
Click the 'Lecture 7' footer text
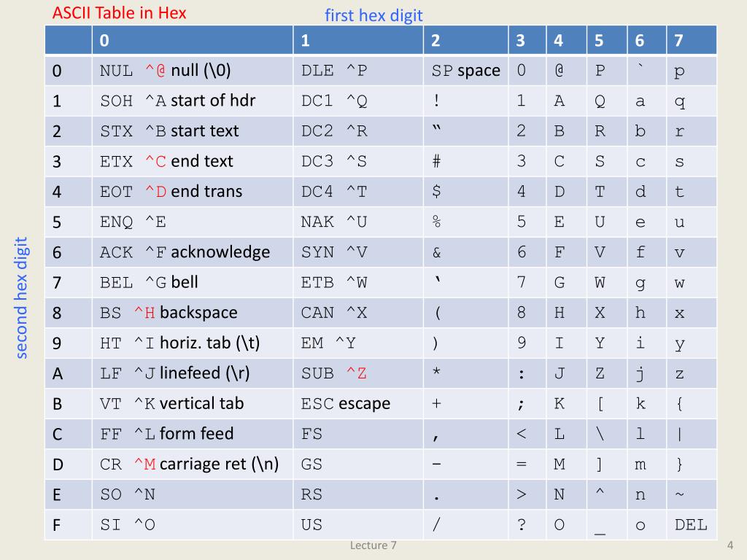373,545
